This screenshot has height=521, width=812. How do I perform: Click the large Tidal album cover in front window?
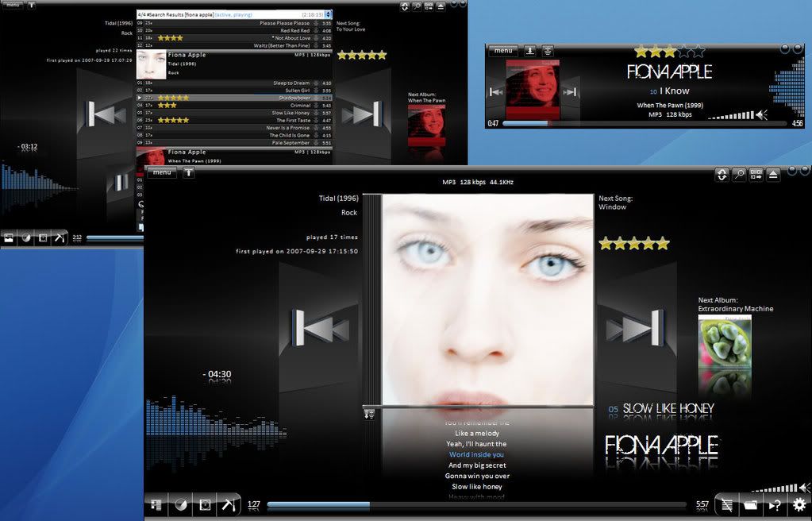[x=487, y=299]
